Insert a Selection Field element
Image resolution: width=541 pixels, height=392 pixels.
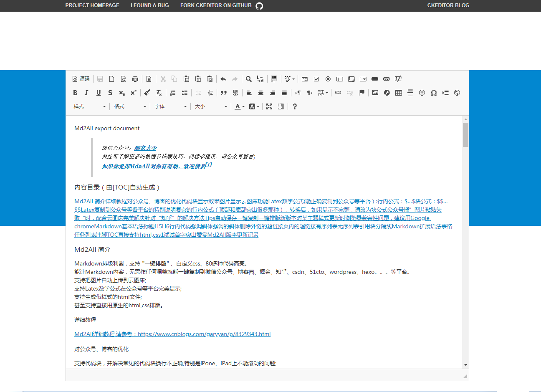click(x=363, y=79)
